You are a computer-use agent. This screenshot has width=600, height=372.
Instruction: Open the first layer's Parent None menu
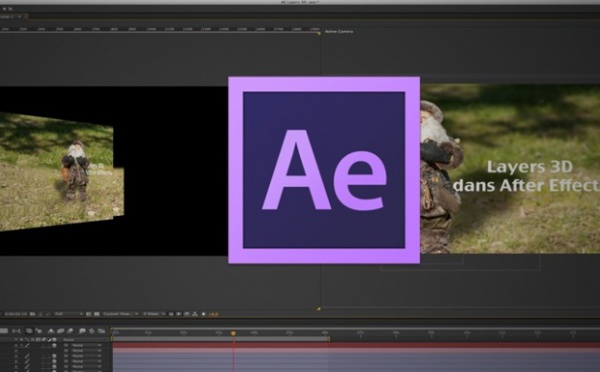click(86, 346)
